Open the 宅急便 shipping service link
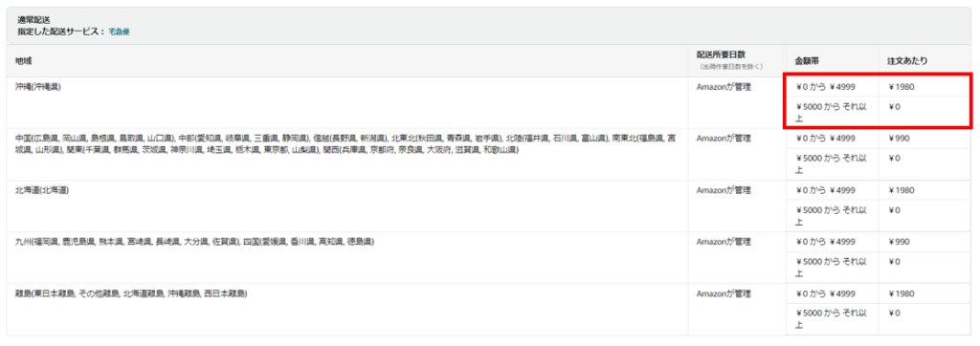Screen dimensions: 980x346 point(120,31)
